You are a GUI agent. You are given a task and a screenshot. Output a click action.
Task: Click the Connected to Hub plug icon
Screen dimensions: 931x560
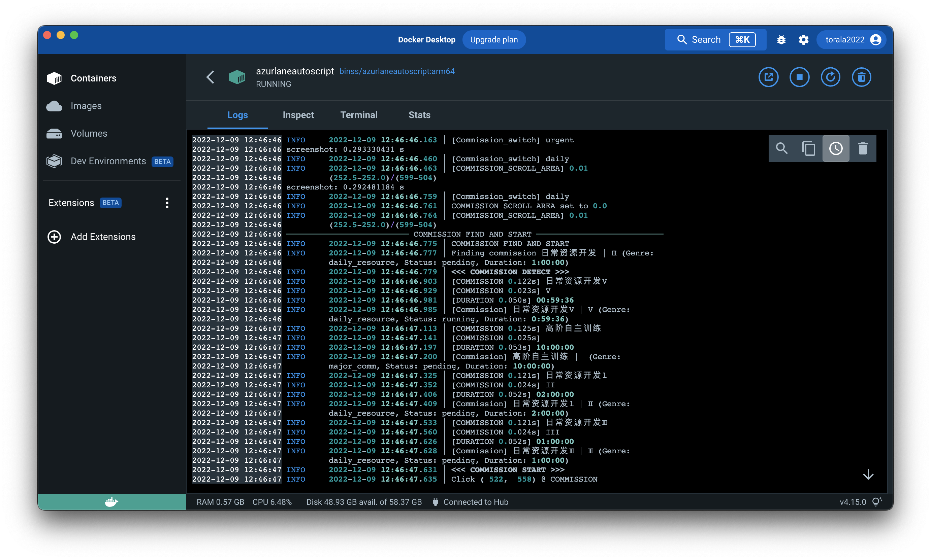pyautogui.click(x=436, y=502)
